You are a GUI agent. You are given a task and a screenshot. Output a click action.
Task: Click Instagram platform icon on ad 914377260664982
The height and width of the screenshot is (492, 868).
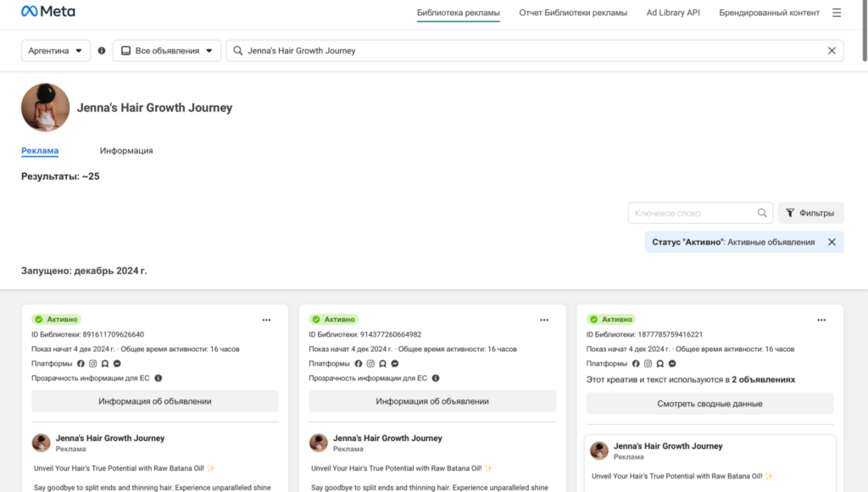[370, 363]
